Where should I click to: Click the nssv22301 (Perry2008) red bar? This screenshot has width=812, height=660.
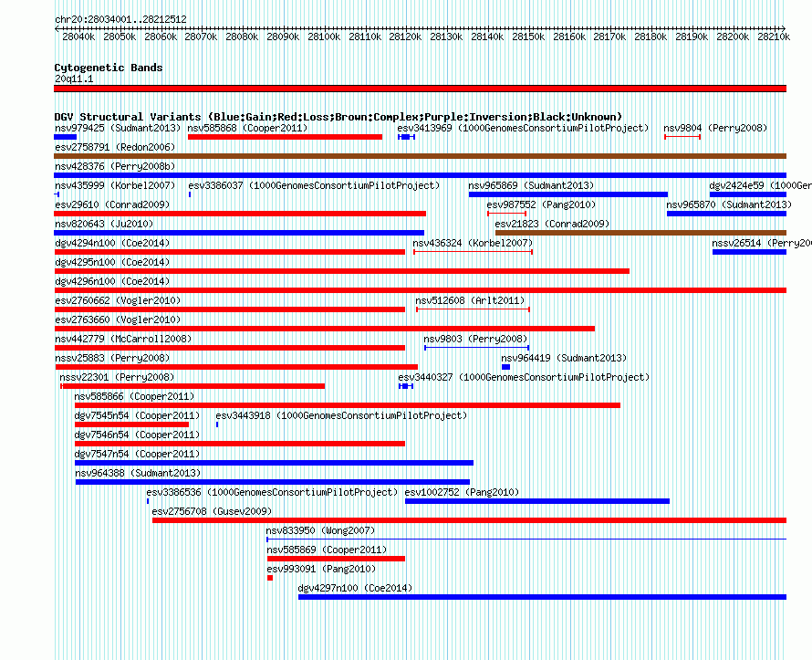193,386
